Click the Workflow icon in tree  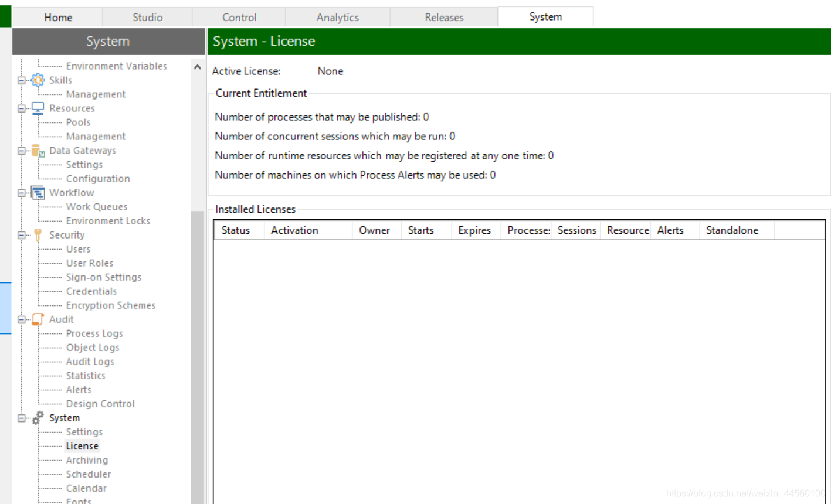point(38,193)
